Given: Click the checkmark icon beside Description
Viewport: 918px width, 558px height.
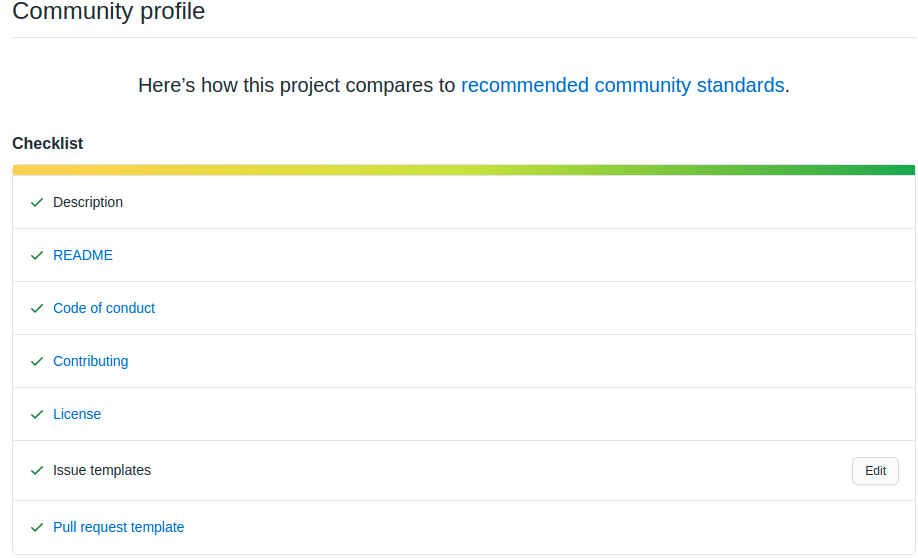Looking at the screenshot, I should pos(37,202).
